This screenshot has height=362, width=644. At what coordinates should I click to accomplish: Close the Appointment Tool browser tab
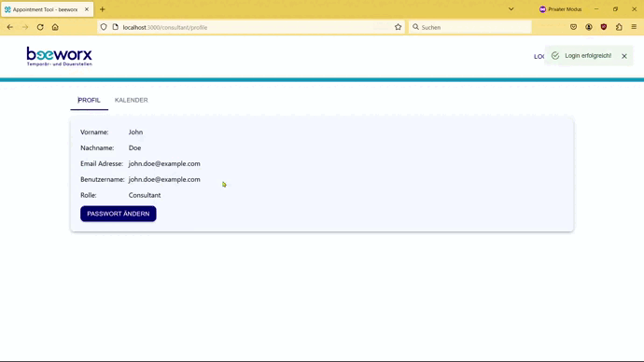coord(87,9)
